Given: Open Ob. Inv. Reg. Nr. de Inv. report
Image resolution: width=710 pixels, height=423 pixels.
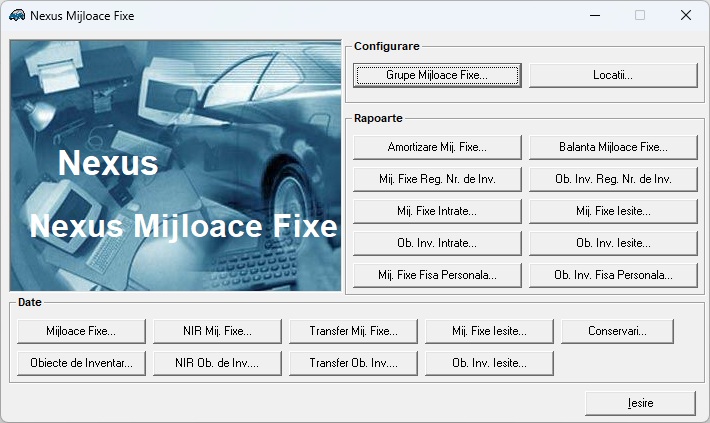Looking at the screenshot, I should [613, 179].
